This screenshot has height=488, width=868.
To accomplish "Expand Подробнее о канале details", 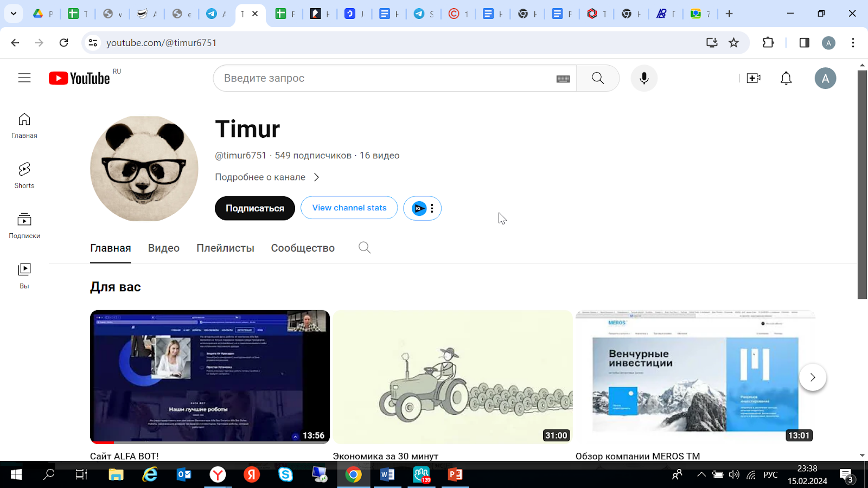I will point(267,177).
